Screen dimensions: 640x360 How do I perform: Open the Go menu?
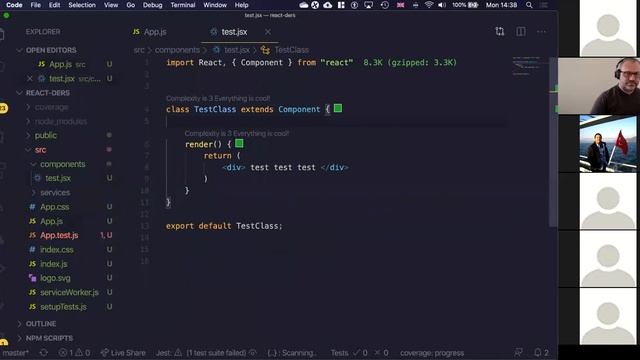coord(131,5)
